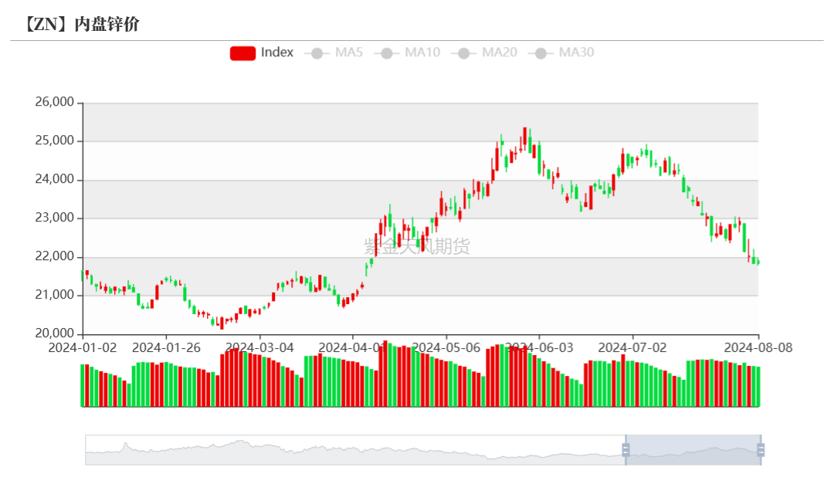Click the MA20 legend circle marker
The height and width of the screenshot is (504, 834).
(x=465, y=53)
